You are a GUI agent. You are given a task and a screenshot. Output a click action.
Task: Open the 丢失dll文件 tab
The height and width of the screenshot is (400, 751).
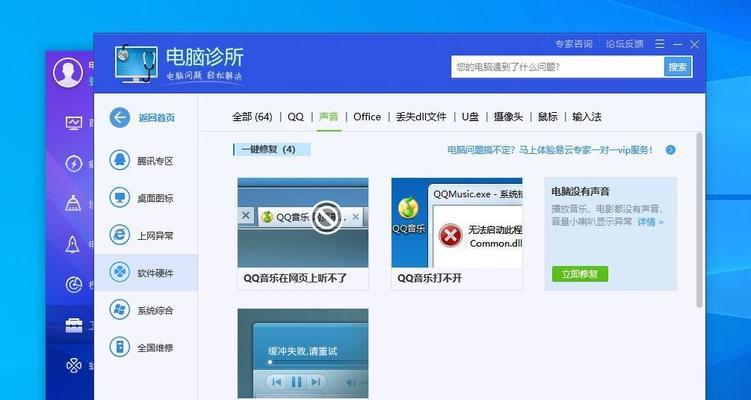[421, 117]
